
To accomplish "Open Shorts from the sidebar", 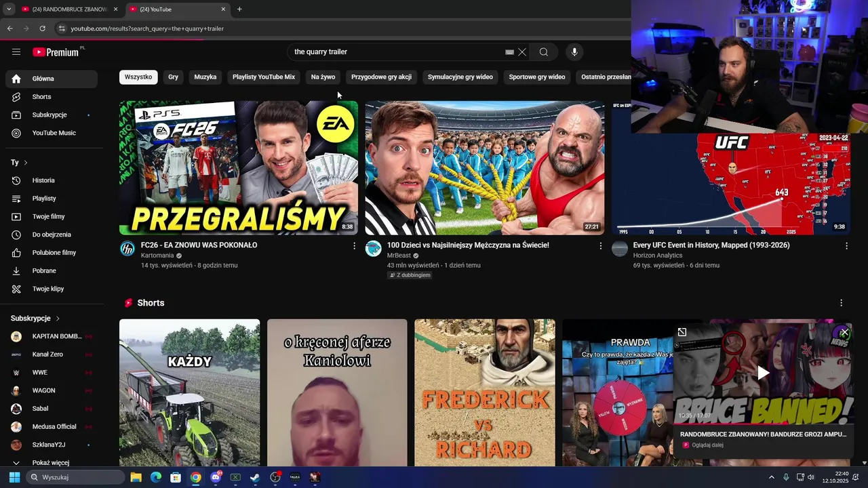I will 52,97.
